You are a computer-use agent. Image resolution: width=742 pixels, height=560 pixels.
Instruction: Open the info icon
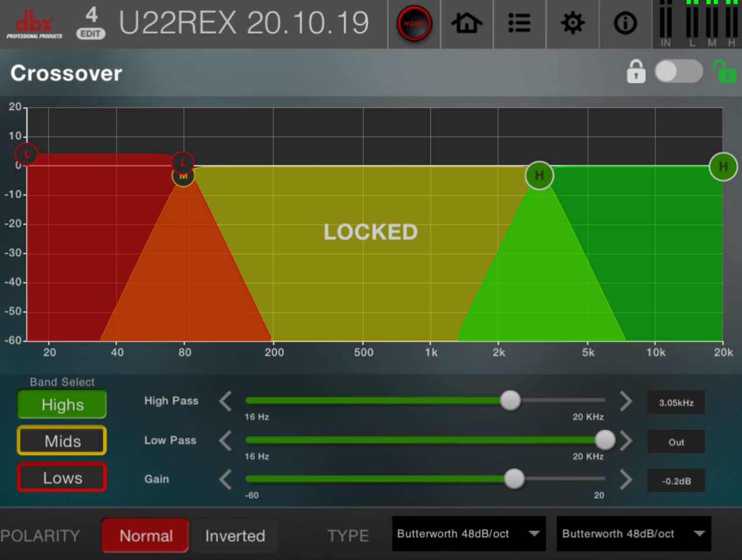pyautogui.click(x=625, y=24)
